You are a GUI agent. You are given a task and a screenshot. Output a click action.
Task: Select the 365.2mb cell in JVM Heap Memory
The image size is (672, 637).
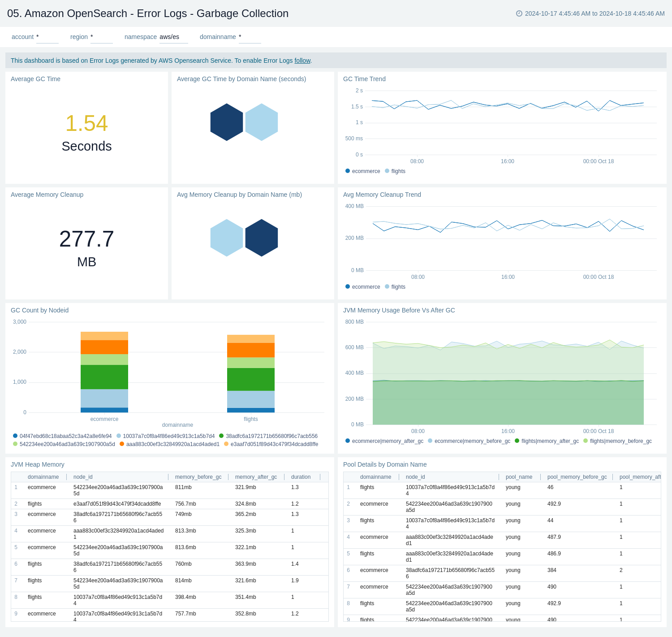pos(246,514)
